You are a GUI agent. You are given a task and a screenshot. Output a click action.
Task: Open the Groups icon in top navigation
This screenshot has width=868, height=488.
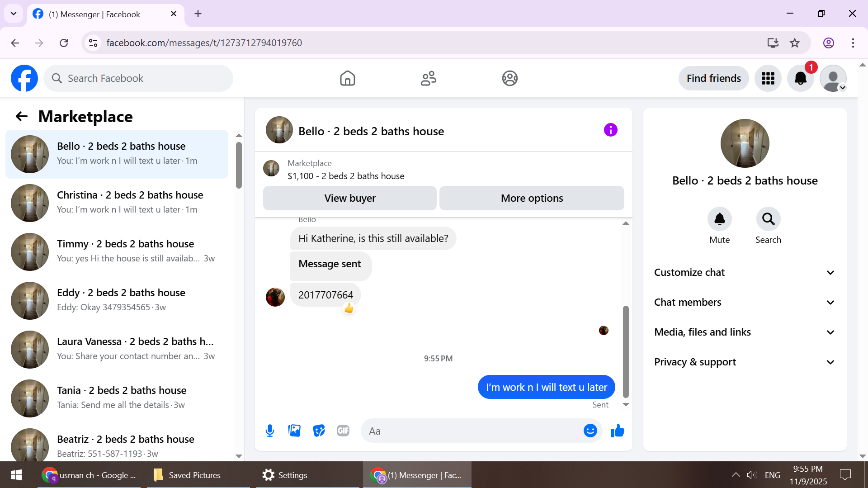point(509,78)
